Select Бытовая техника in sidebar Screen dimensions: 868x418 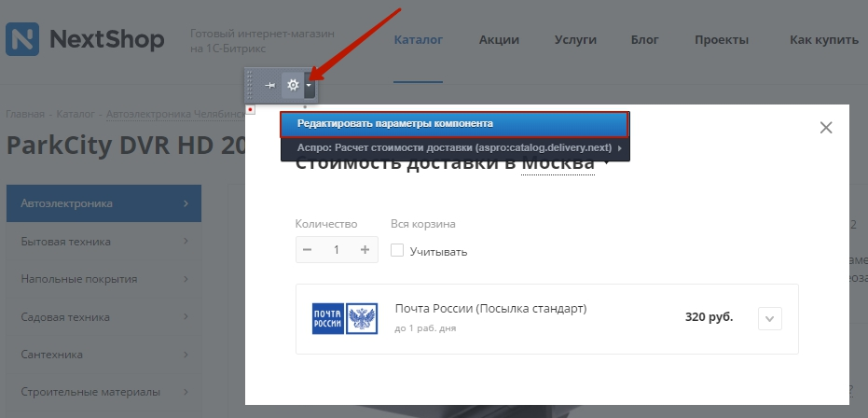(x=103, y=242)
